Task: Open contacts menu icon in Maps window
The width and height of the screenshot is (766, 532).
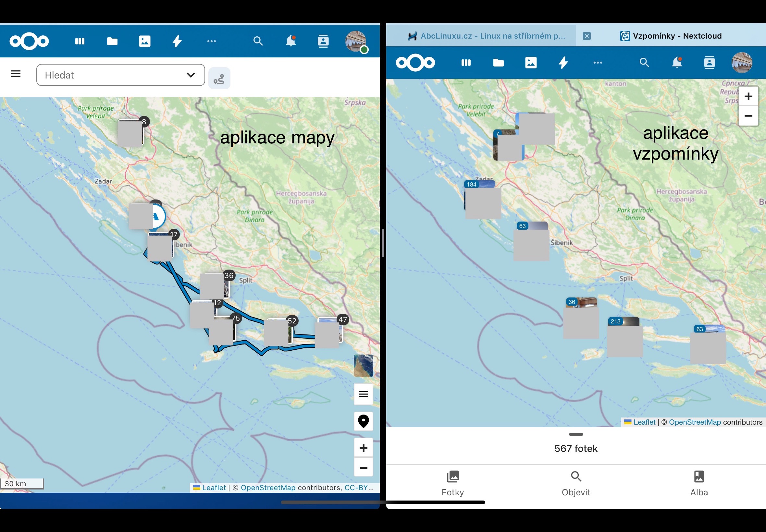Action: click(323, 41)
